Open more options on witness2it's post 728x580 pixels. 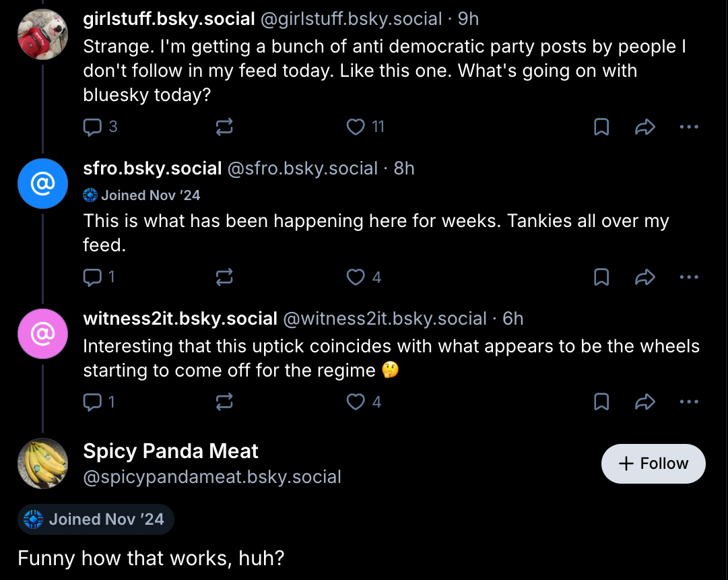click(689, 402)
